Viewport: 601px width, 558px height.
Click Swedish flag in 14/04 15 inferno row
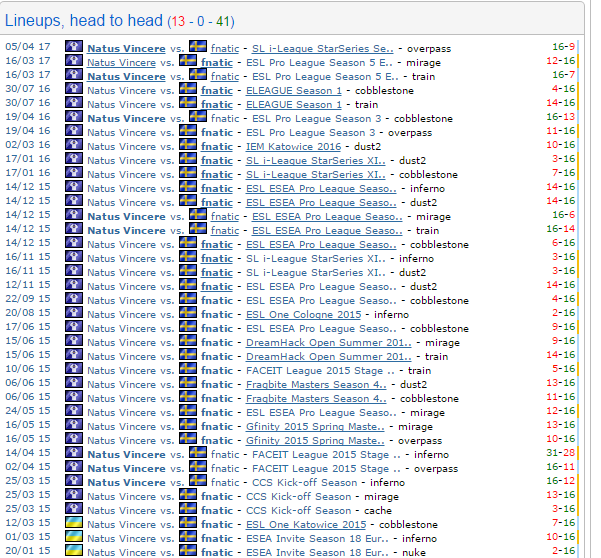(x=198, y=452)
